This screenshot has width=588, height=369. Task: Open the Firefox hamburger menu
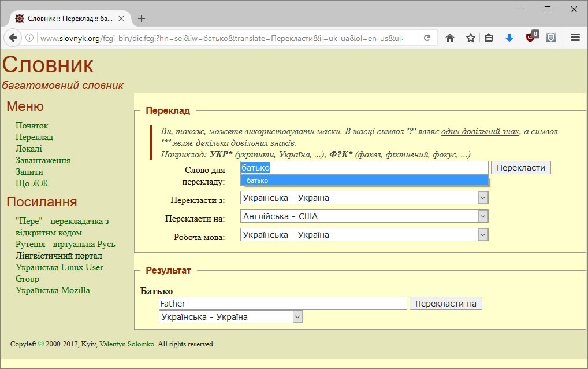575,38
